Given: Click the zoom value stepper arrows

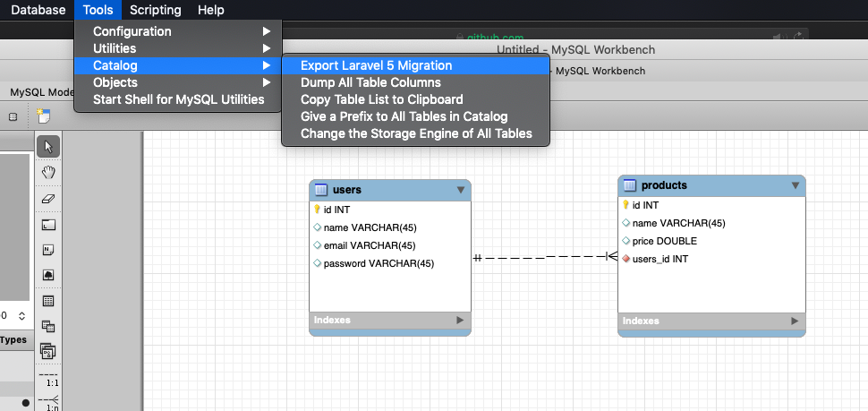Looking at the screenshot, I should [x=21, y=316].
